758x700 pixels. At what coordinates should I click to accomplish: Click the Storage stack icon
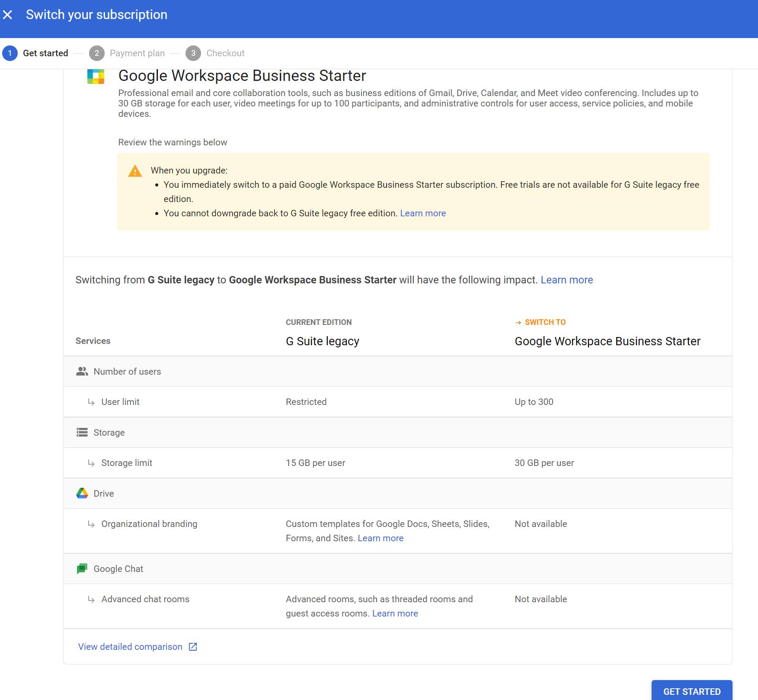(82, 433)
